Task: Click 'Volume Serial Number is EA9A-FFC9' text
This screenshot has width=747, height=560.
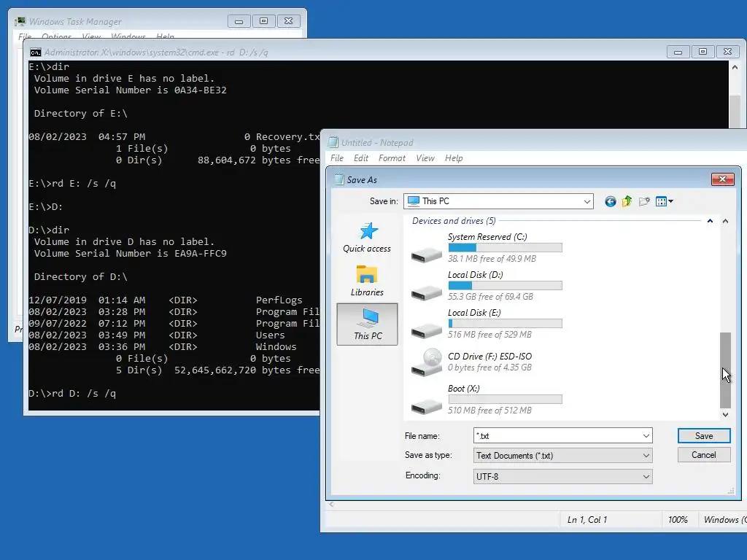Action: click(x=130, y=254)
